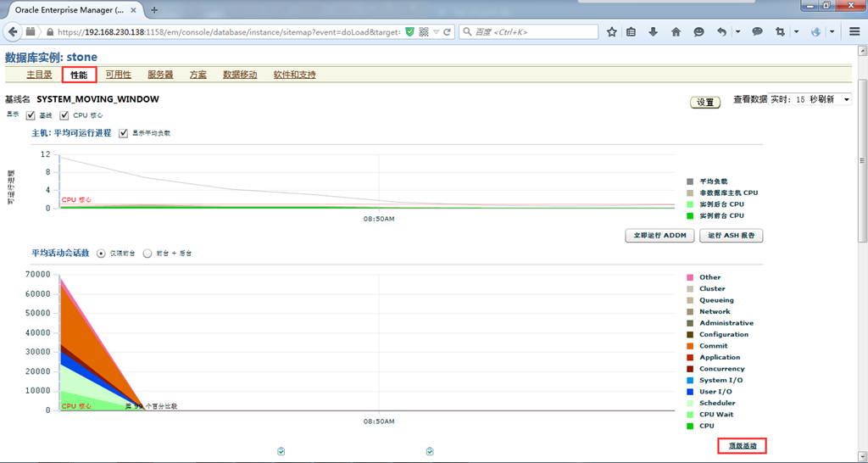Uncheck the 基线 checkbox
The image size is (868, 463).
point(31,115)
